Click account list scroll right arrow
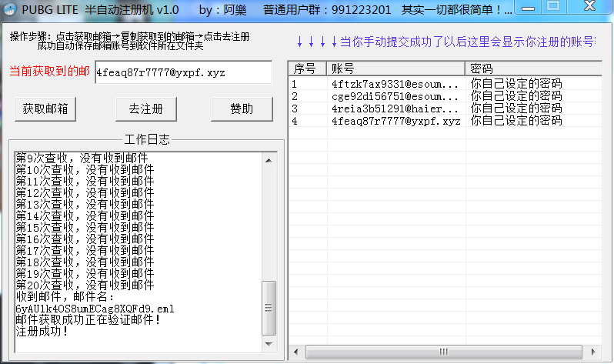Image resolution: width=614 pixels, height=364 pixels. 593,352
